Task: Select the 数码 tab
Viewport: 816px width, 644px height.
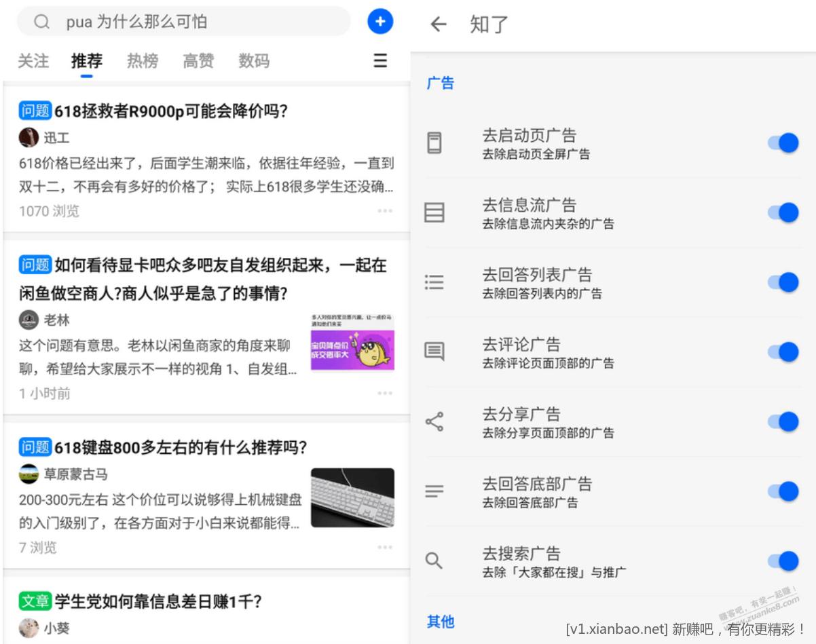Action: click(x=254, y=61)
